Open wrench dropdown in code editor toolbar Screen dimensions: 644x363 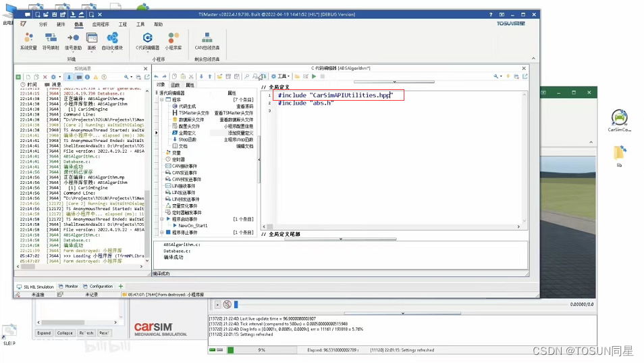point(498,76)
